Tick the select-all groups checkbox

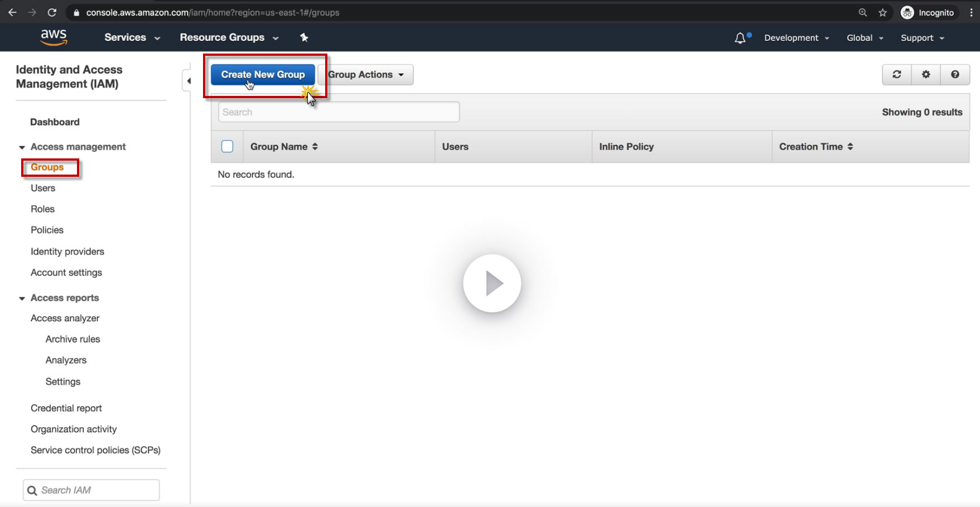point(227,146)
